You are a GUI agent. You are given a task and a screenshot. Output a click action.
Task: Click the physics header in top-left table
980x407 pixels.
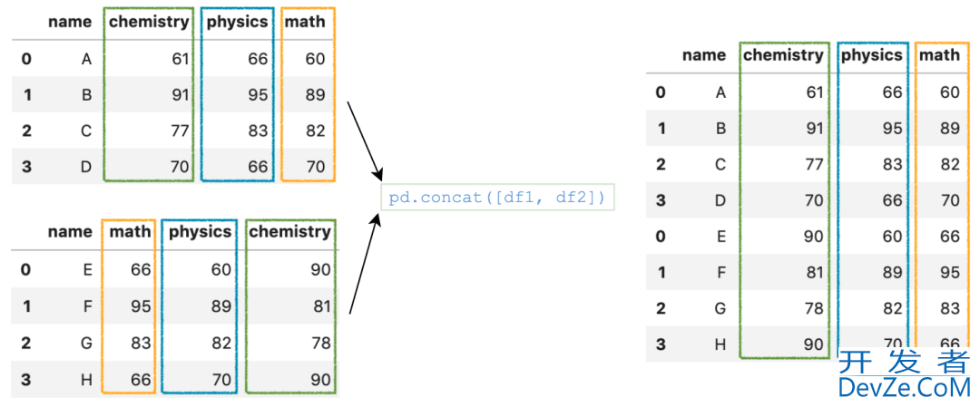pyautogui.click(x=238, y=22)
